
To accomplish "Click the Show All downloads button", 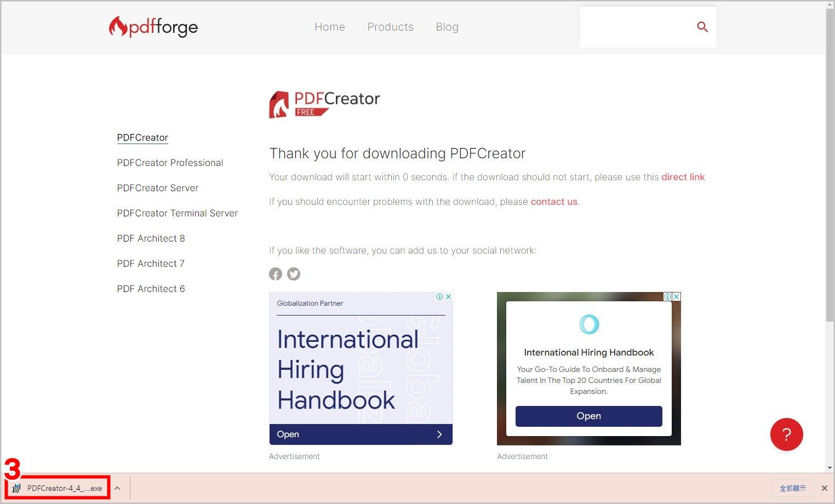I will 793,488.
